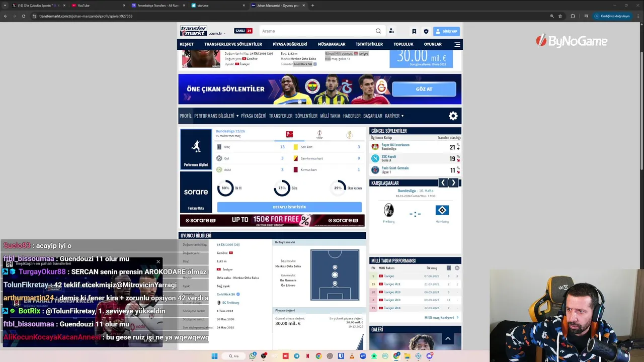Open the OYUNLAR menu
This screenshot has width=644, height=362.
(433, 44)
